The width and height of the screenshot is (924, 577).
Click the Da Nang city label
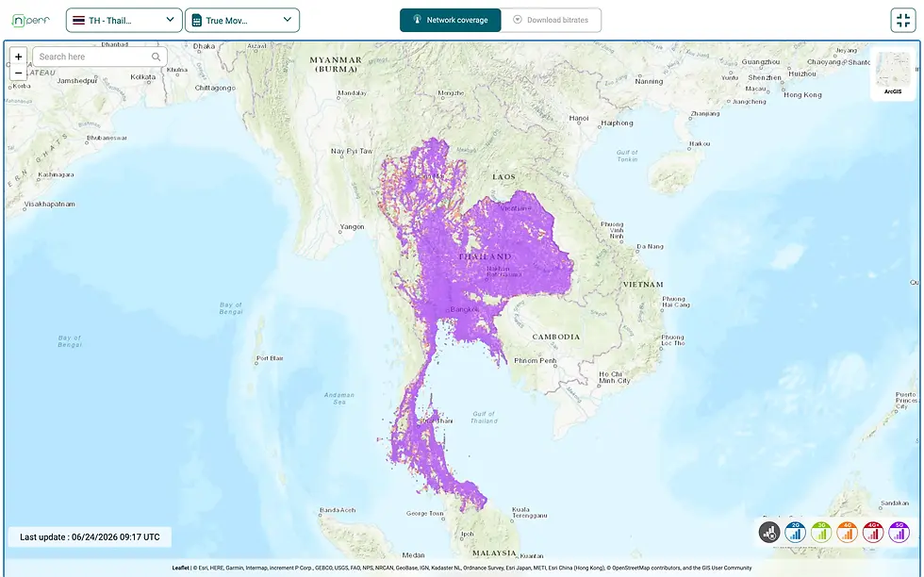click(x=650, y=246)
